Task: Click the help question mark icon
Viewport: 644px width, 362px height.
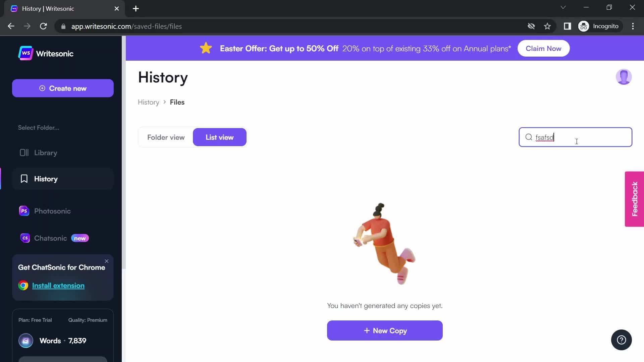Action: [x=622, y=340]
